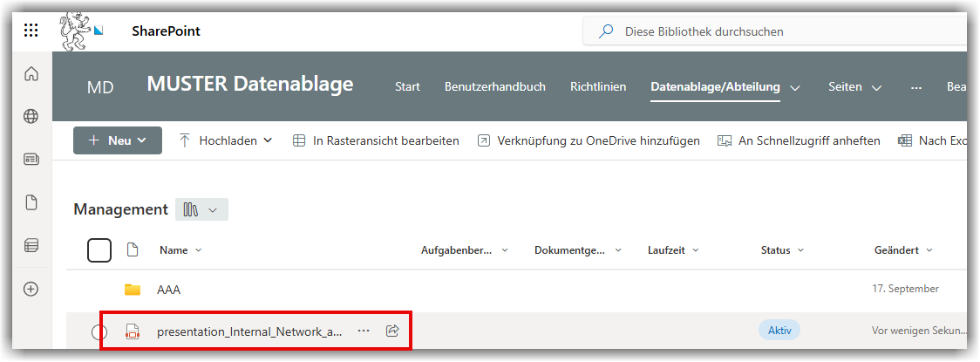Open the library view switcher dropdown

point(201,209)
